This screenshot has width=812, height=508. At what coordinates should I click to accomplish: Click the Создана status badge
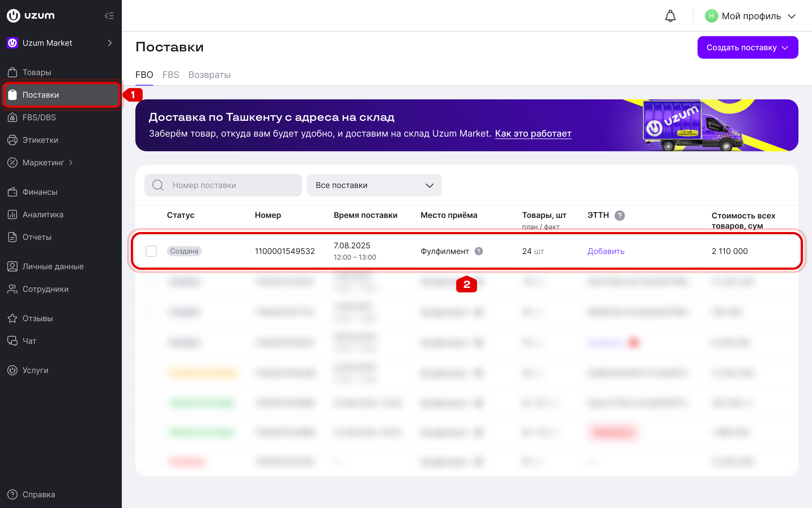click(184, 251)
